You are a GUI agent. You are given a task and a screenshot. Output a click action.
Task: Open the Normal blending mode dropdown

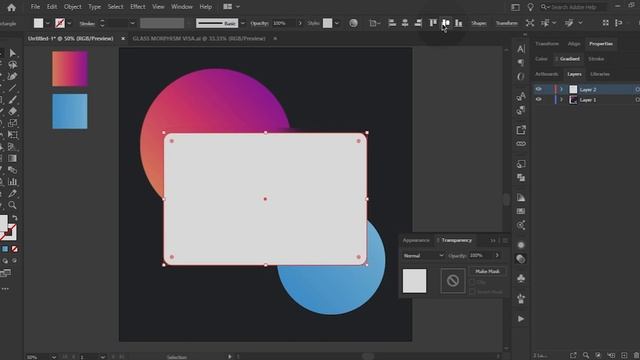pos(423,256)
